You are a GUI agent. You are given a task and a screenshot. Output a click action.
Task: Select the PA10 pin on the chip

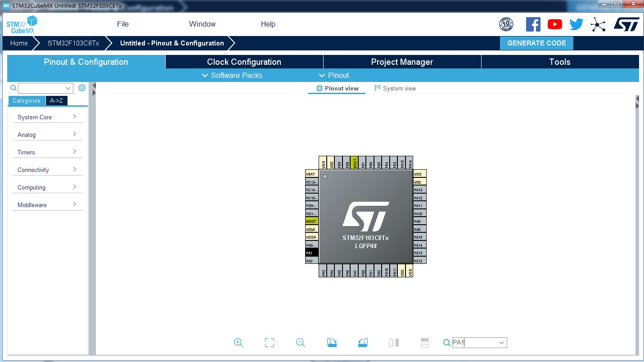point(419,214)
